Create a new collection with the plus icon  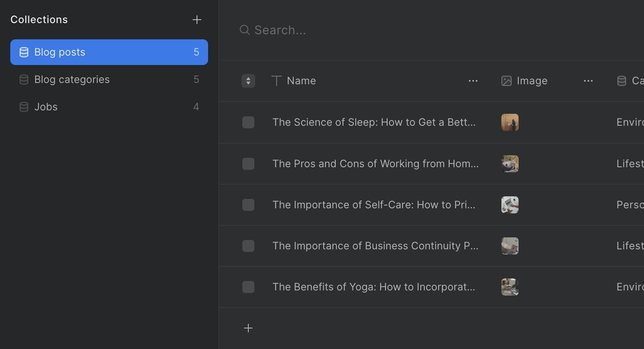click(x=197, y=19)
